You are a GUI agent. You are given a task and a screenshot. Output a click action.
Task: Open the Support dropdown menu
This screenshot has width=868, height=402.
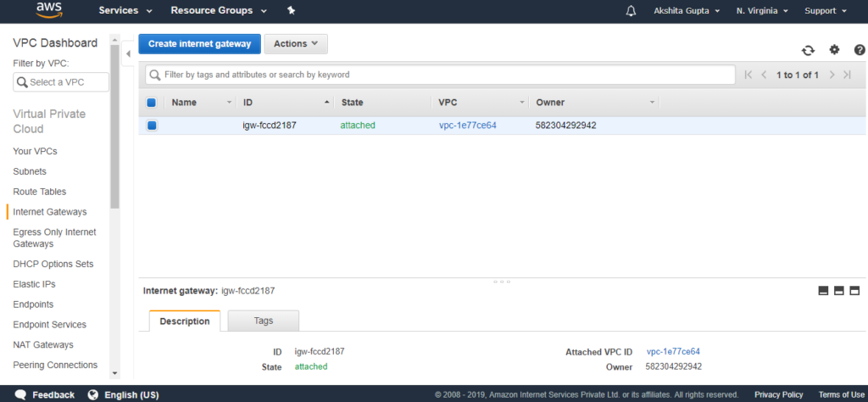(x=826, y=11)
